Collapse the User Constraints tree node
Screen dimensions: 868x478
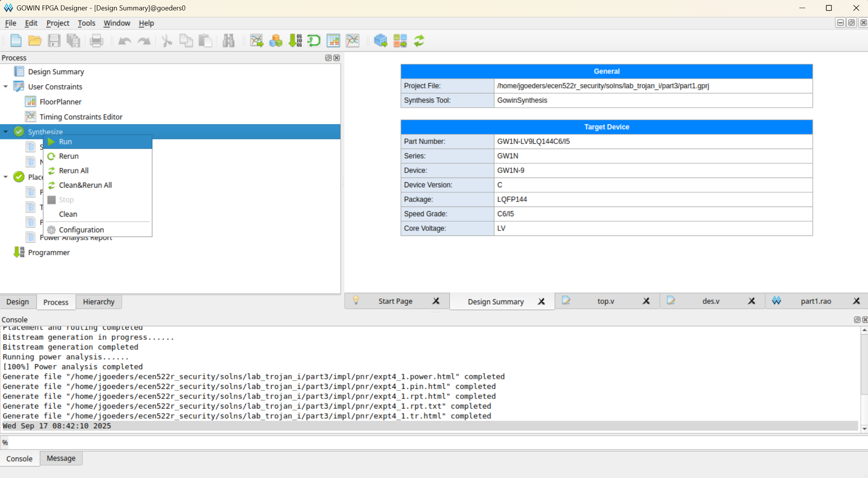tap(5, 86)
